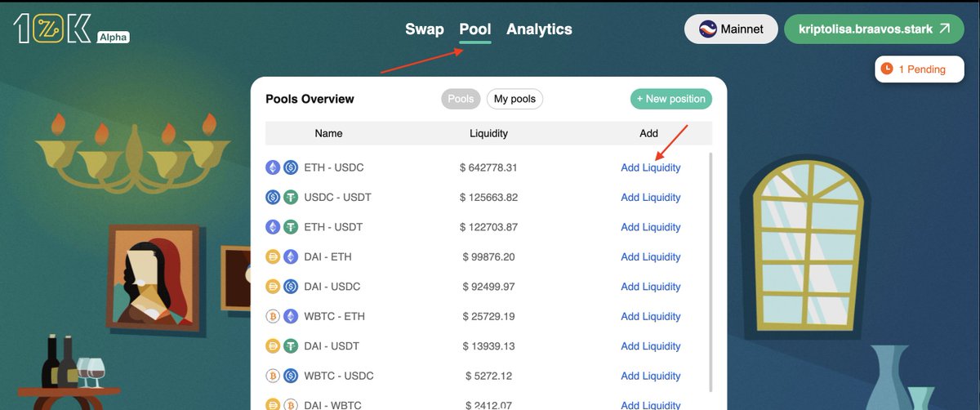The width and height of the screenshot is (980, 410).
Task: Click the $ 13939.13 liquidity value
Action: click(x=488, y=346)
